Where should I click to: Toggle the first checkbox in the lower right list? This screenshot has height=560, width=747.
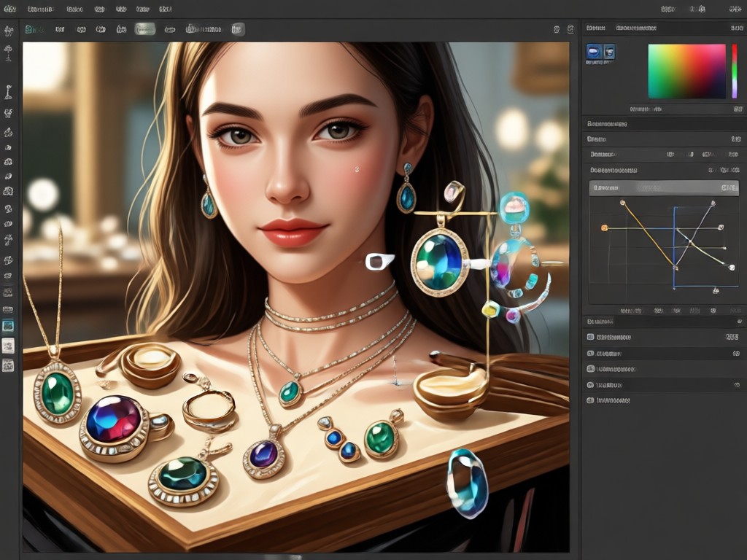[591, 337]
